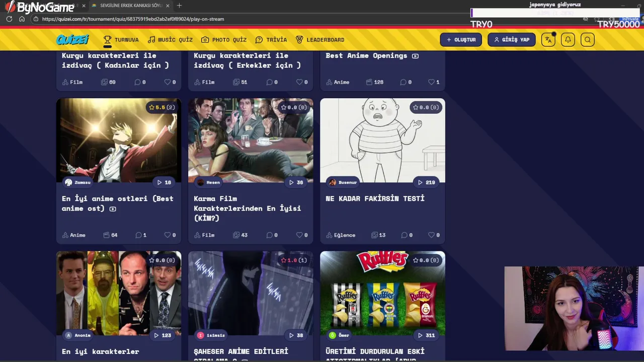Click the Oluştur button

[461, 40]
